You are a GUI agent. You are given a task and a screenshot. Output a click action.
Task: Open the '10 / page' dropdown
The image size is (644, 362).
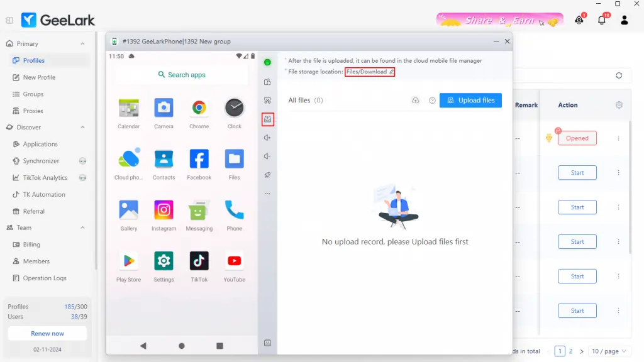(609, 351)
